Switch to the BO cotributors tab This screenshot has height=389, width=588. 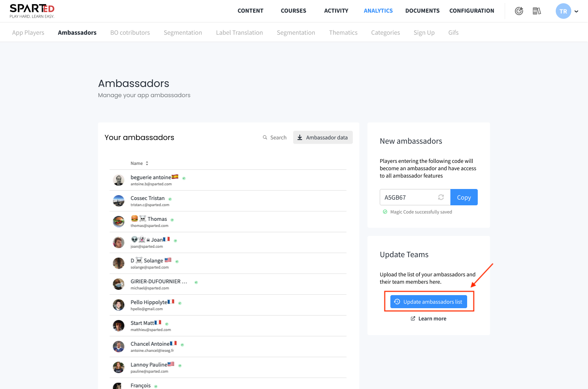pos(130,33)
